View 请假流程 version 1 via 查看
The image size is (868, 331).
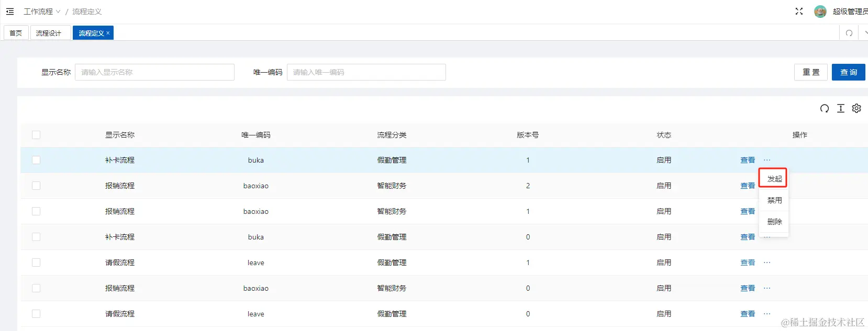click(748, 262)
